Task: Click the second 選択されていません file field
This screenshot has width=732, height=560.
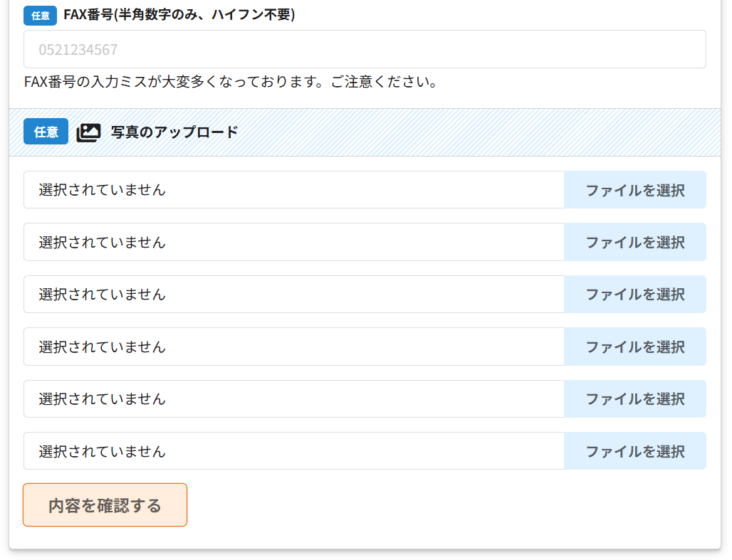Action: (x=293, y=242)
